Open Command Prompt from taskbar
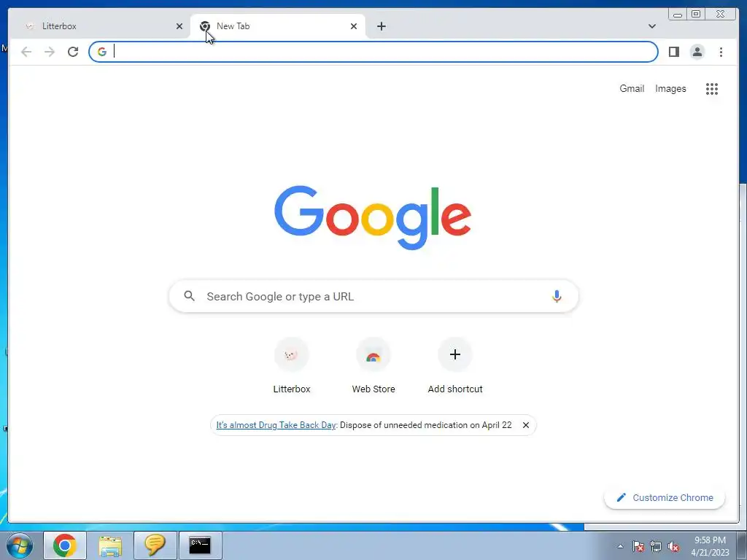The height and width of the screenshot is (560, 747). (x=200, y=545)
